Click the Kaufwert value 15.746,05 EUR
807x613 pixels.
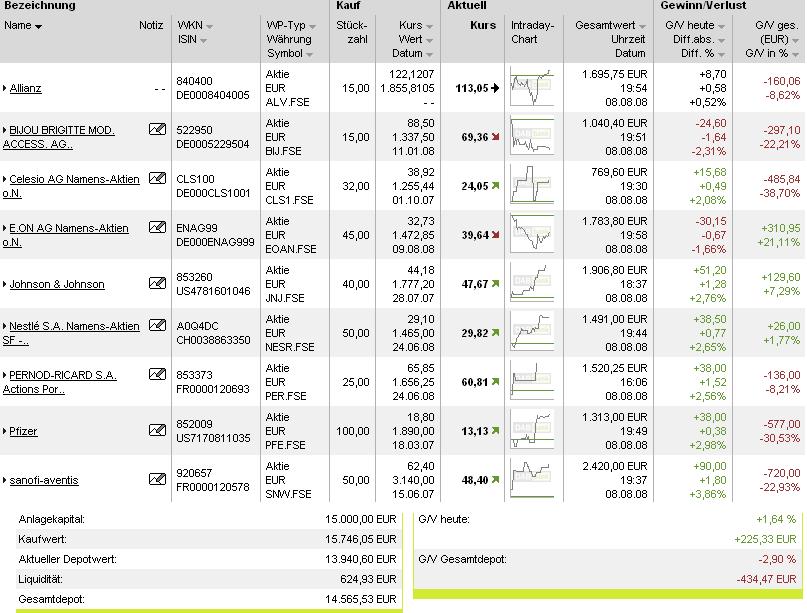(360, 539)
